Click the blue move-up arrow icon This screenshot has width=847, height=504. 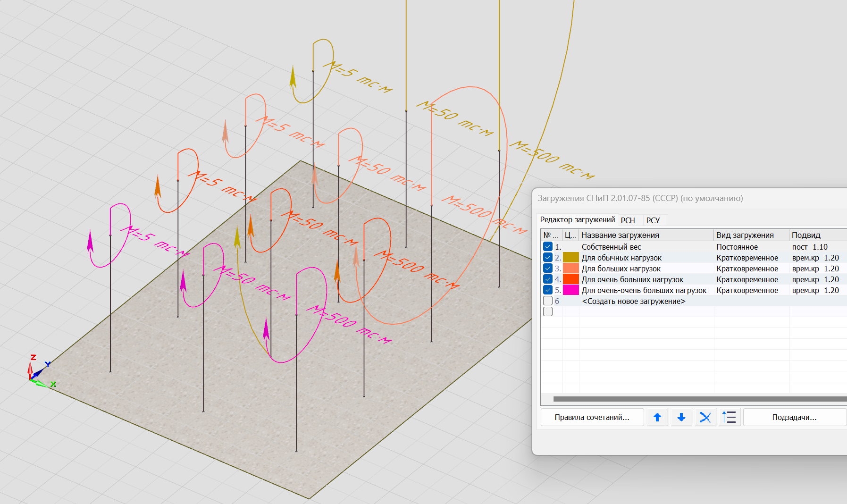pos(657,417)
